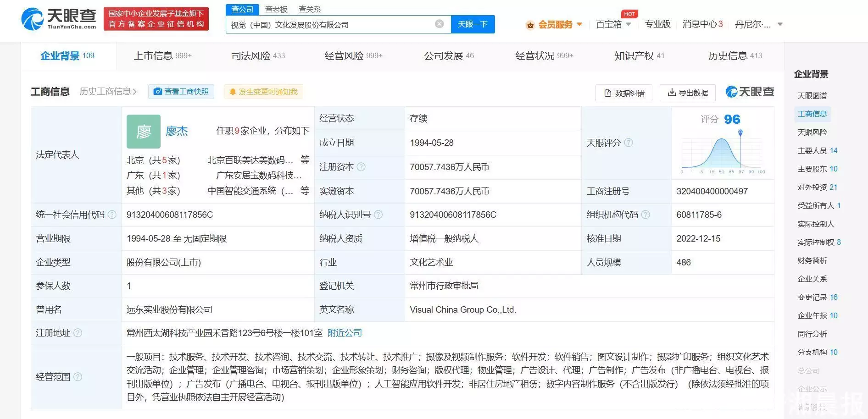
Task: Click question icon next to 天眼评分
Action: coord(629,143)
